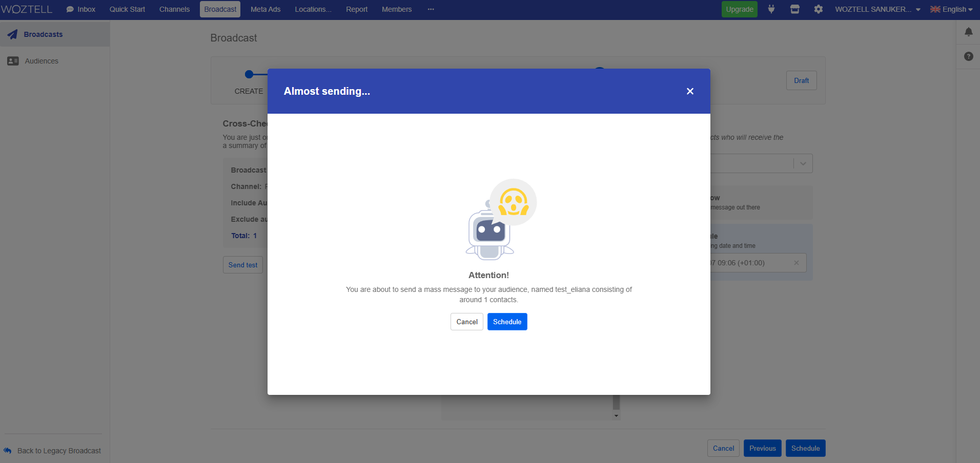Open the marketplace store icon
This screenshot has width=980, height=463.
[x=794, y=9]
